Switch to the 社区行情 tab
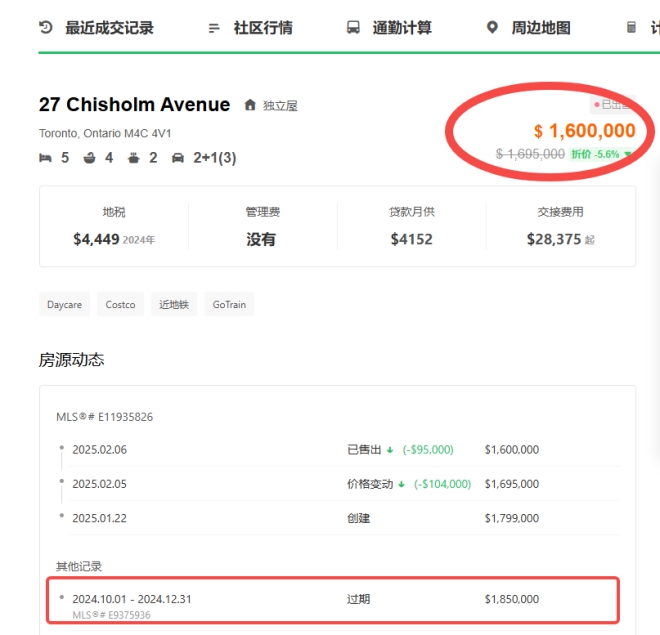 coord(263,28)
